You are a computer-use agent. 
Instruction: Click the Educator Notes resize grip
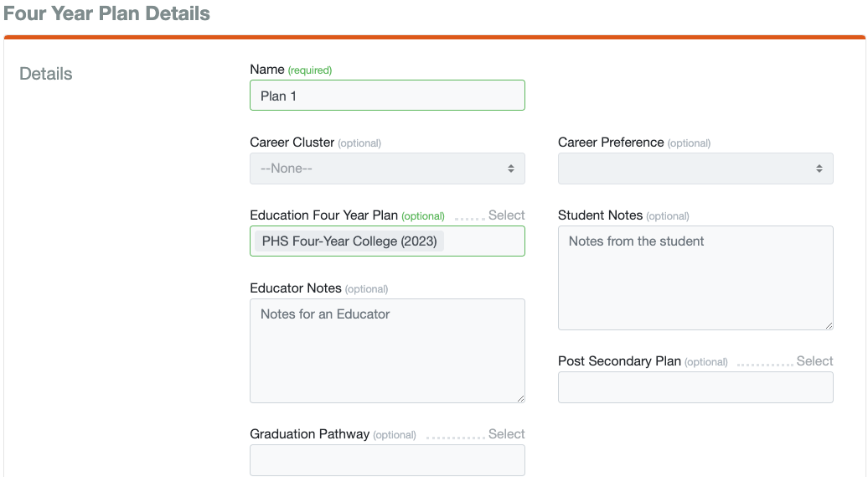pyautogui.click(x=520, y=398)
